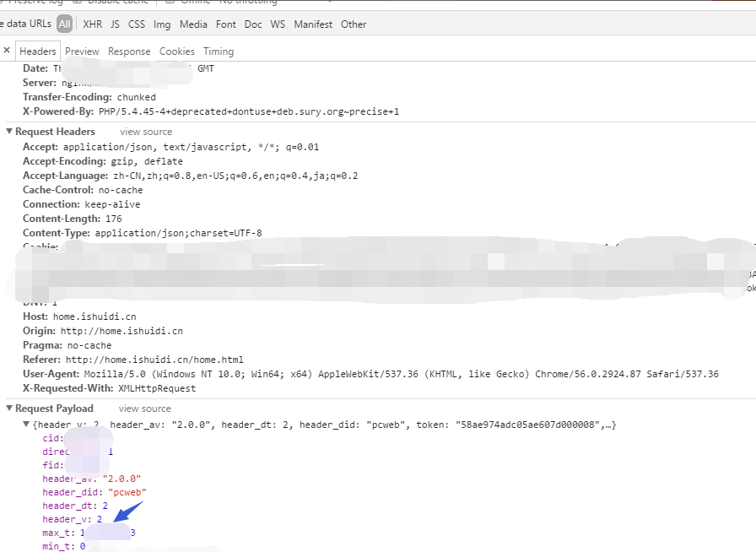Open the Preview tab
Viewport: 756px width, 552px height.
click(x=82, y=51)
